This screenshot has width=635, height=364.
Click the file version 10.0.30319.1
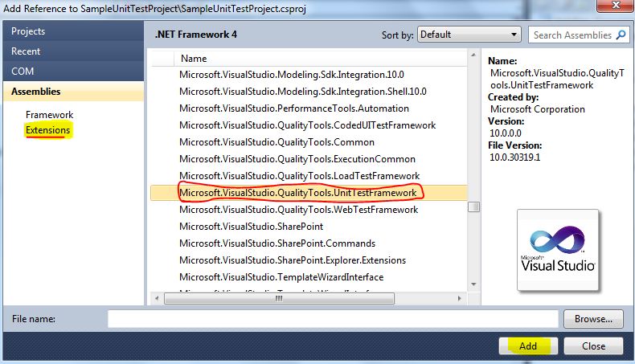coord(514,157)
